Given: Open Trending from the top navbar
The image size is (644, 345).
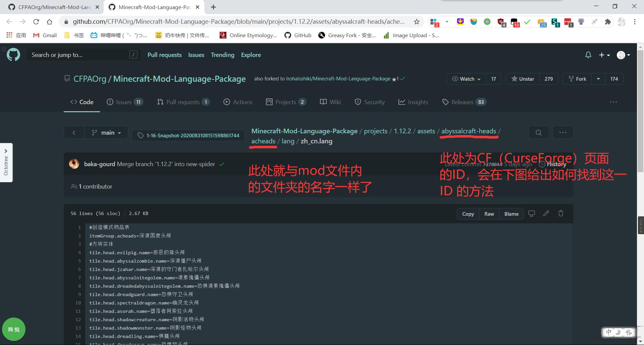Looking at the screenshot, I should (222, 55).
